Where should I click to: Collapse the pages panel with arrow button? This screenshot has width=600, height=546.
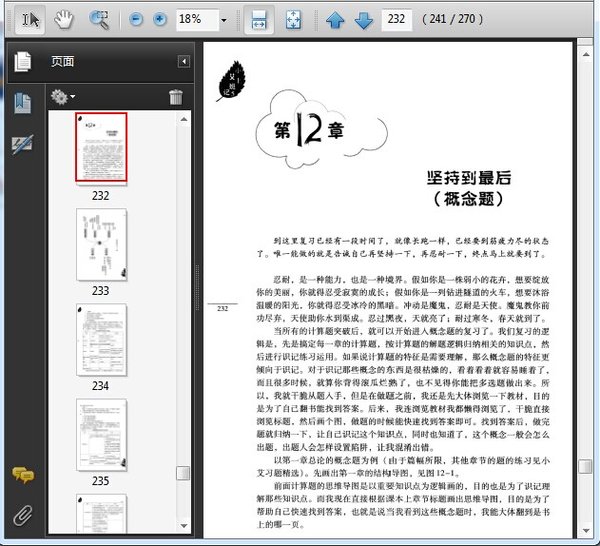click(184, 62)
